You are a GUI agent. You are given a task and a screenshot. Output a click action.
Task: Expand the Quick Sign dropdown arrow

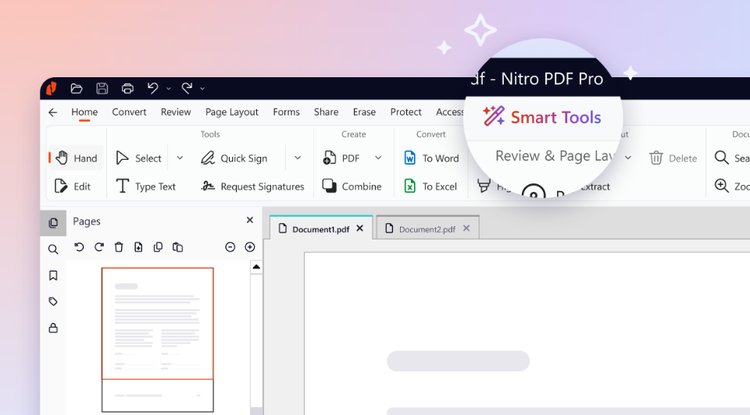tap(298, 158)
